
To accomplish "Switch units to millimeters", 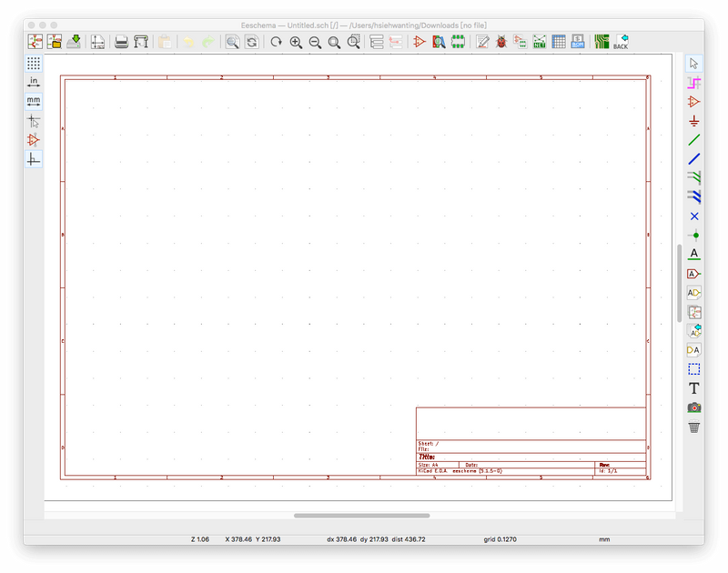I will [x=34, y=101].
